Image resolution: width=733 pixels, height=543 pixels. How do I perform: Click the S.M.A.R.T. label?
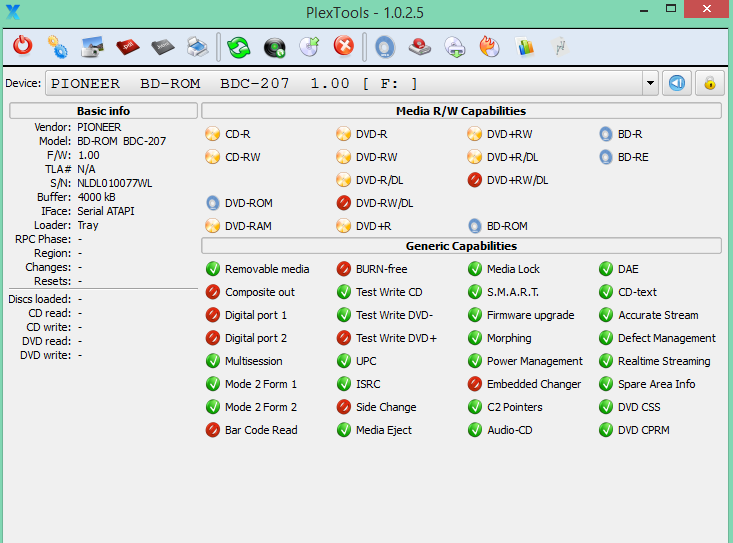click(x=513, y=292)
